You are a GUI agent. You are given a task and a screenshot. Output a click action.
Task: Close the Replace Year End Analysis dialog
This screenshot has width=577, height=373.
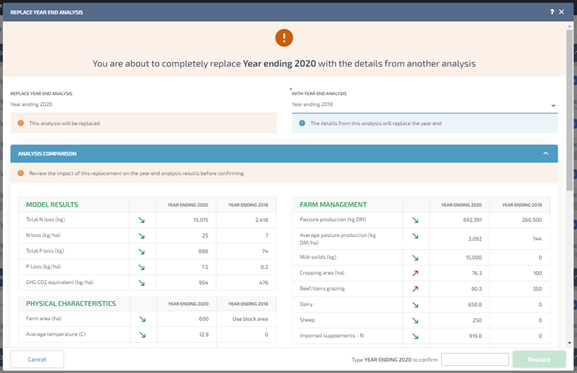561,12
